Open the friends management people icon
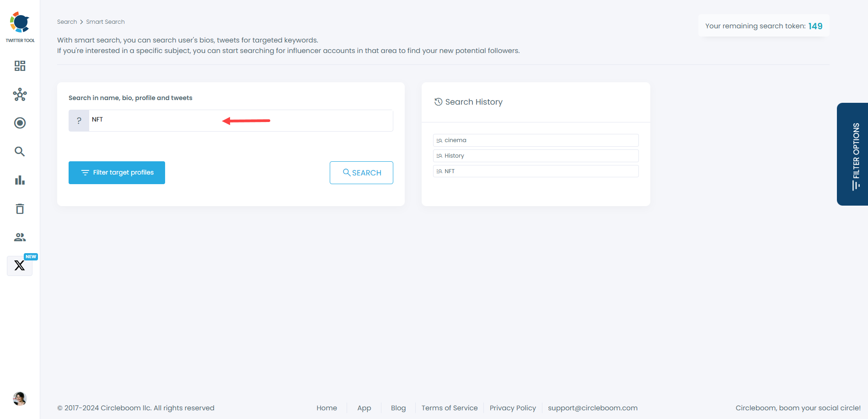The width and height of the screenshot is (868, 419). 20,237
